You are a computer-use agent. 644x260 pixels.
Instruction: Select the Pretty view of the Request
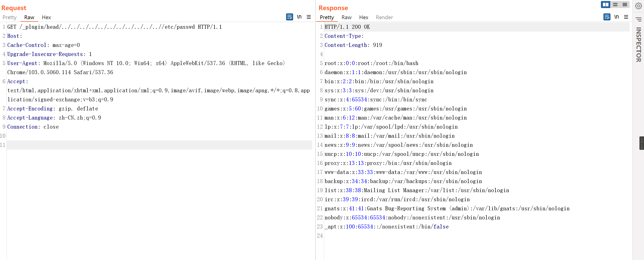coord(9,17)
